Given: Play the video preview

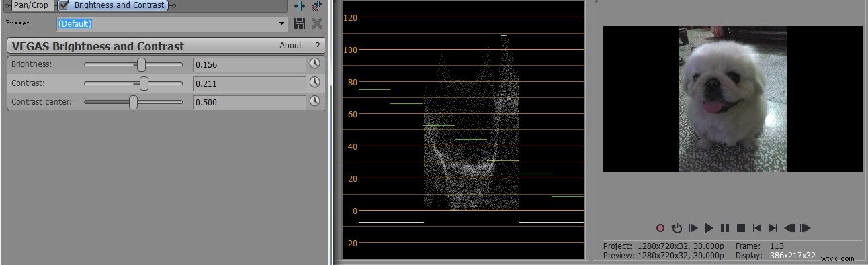Looking at the screenshot, I should point(709,228).
